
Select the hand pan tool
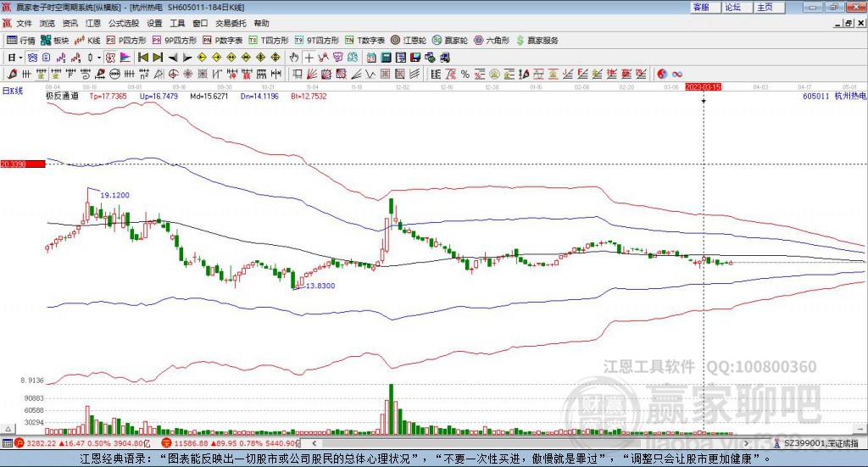click(x=294, y=58)
